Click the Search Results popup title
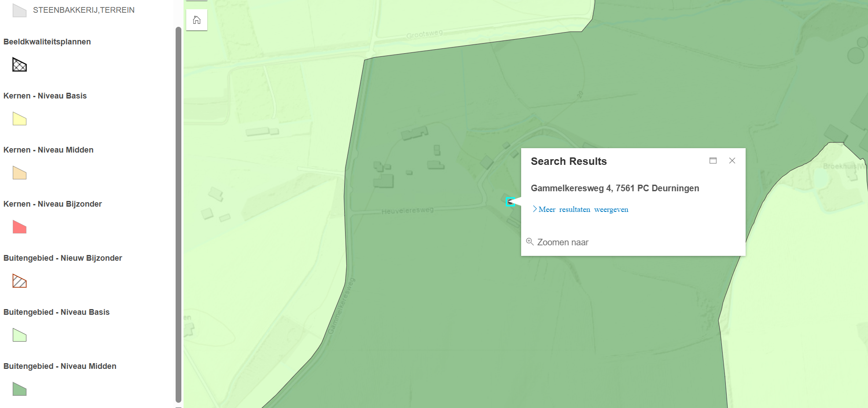The image size is (868, 408). click(x=569, y=161)
